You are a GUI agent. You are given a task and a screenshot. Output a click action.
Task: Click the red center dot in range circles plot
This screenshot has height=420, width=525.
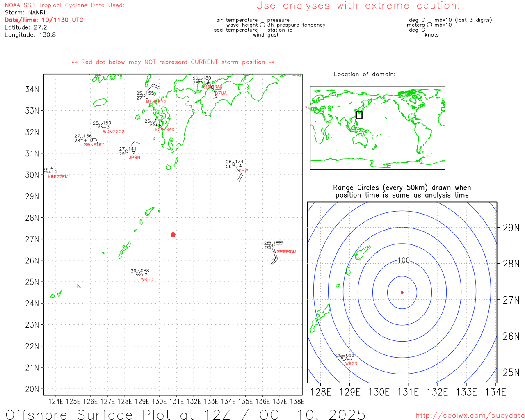tap(402, 292)
